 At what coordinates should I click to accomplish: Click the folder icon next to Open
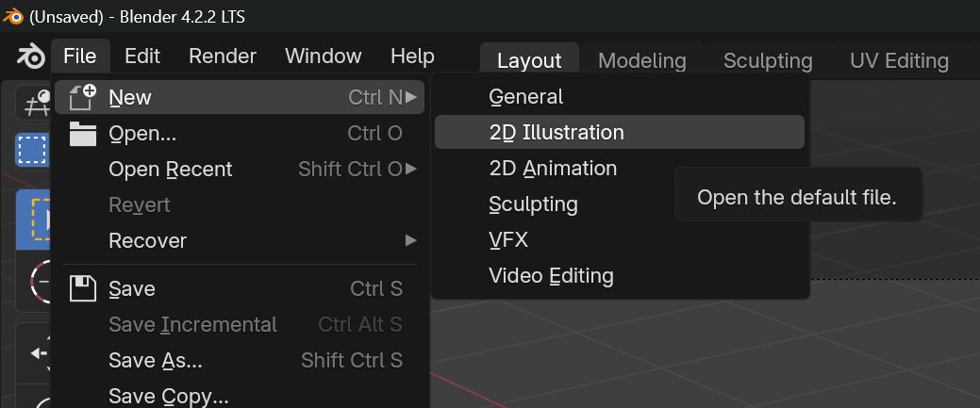82,133
